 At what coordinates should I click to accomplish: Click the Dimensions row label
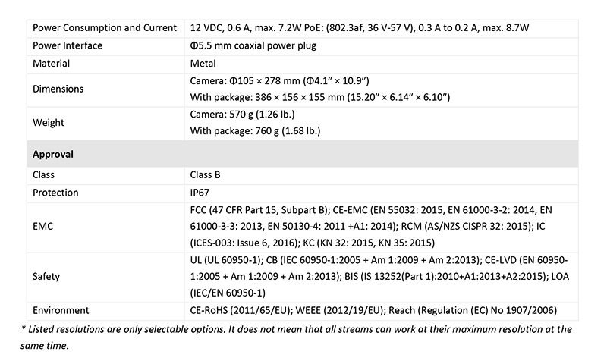[x=58, y=89]
